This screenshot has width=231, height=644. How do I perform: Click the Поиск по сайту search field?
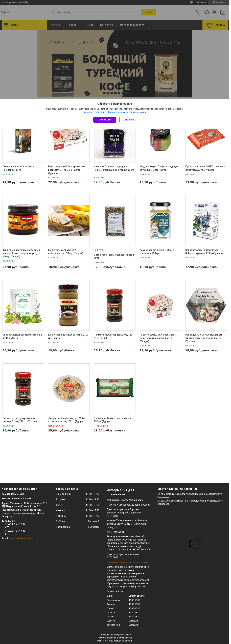(x=96, y=12)
